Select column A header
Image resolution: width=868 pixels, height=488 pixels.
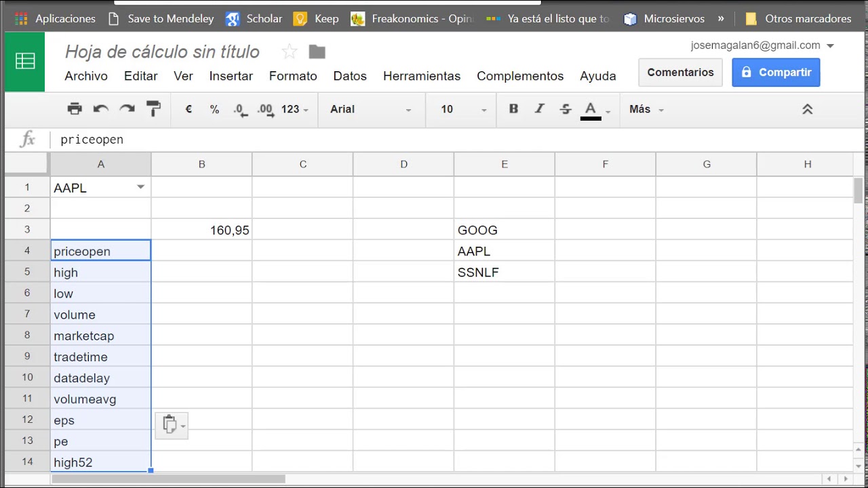click(100, 164)
